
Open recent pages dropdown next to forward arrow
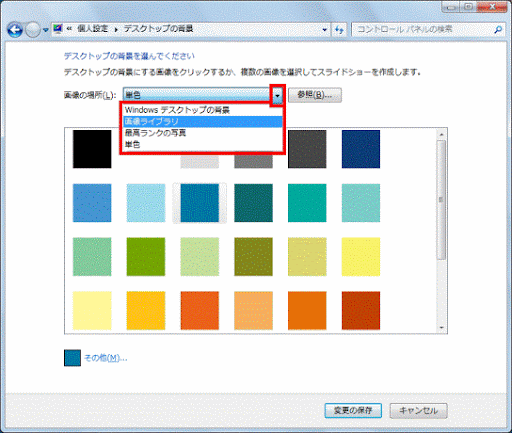46,30
